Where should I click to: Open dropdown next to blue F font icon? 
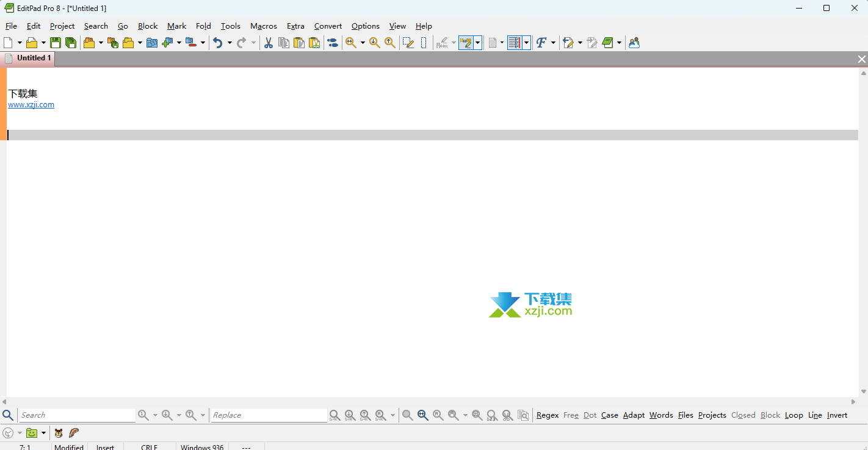553,43
